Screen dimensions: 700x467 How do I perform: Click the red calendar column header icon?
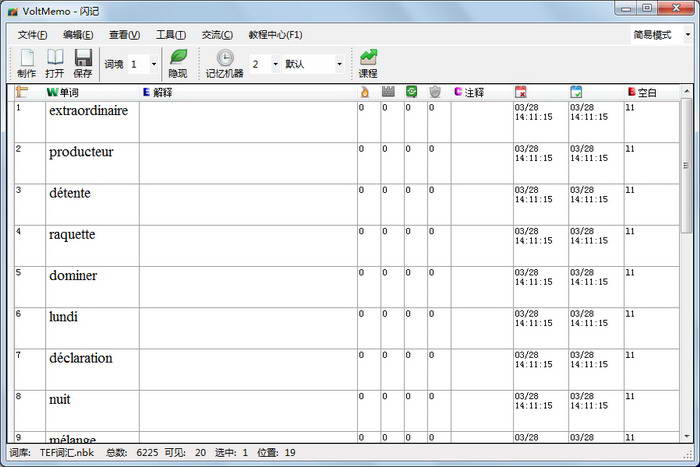pyautogui.click(x=521, y=92)
